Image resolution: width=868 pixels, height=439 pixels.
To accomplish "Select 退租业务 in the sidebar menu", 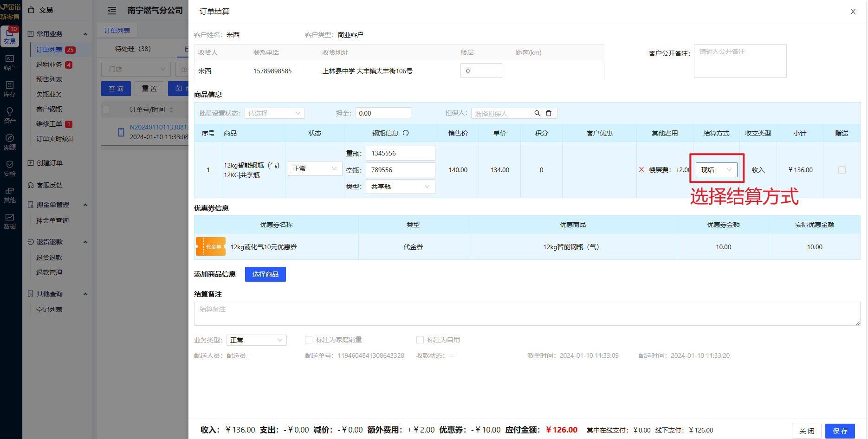I will pos(49,65).
